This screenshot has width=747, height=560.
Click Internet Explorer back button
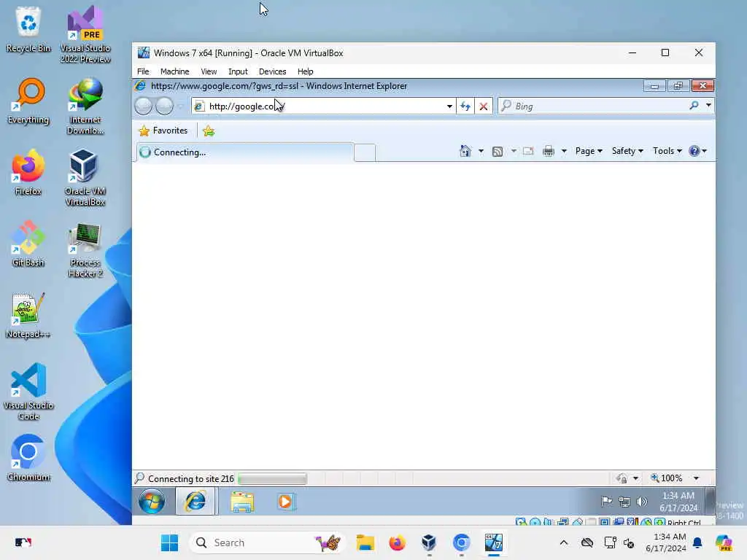(x=144, y=106)
